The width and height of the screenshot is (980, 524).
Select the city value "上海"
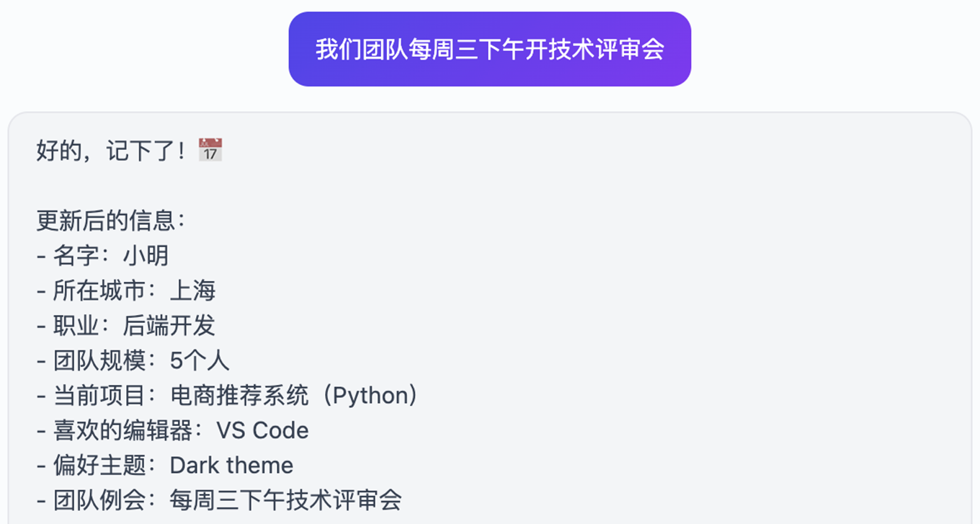click(x=192, y=290)
